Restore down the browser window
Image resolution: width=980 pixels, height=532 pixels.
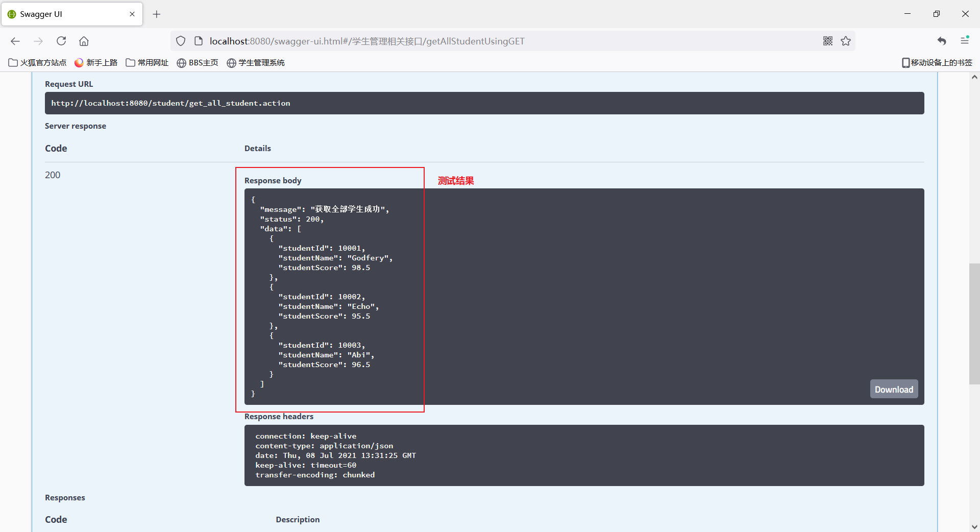click(x=936, y=14)
